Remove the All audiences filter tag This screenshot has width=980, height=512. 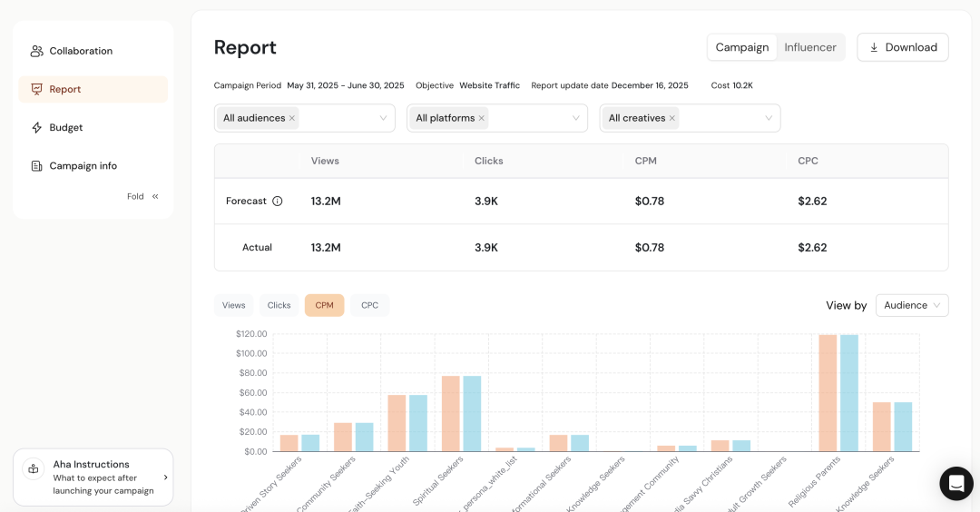pos(292,118)
